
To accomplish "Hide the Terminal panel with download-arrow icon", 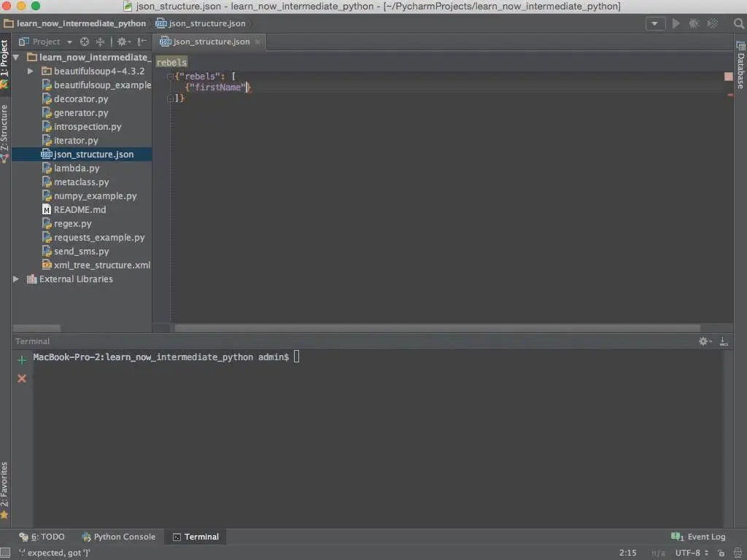I will [724, 341].
